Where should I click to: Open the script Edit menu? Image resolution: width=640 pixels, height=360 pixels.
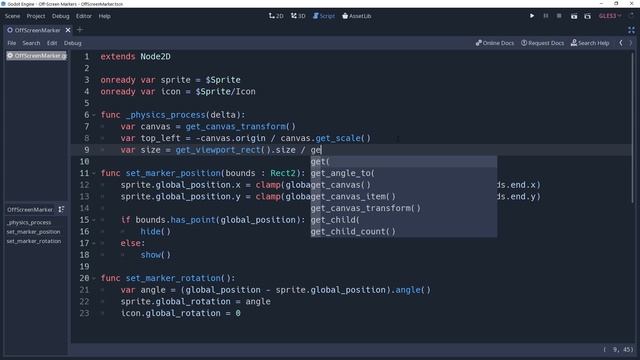[52, 43]
